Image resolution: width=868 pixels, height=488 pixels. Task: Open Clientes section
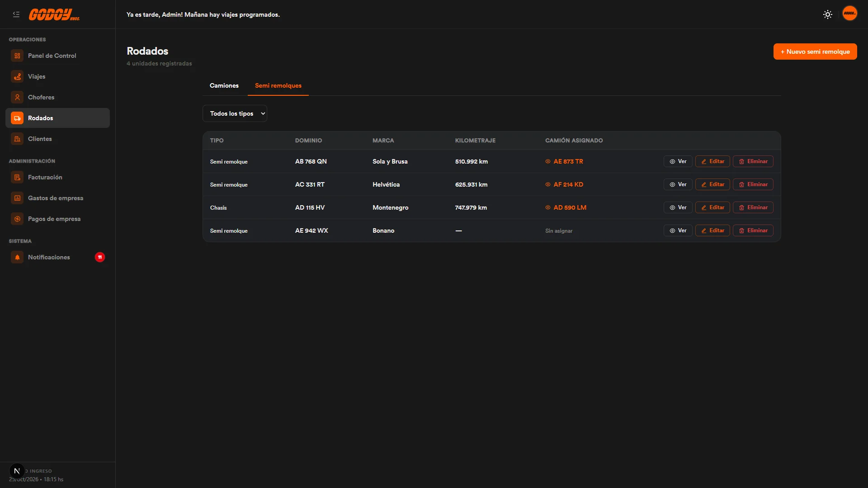(57, 139)
